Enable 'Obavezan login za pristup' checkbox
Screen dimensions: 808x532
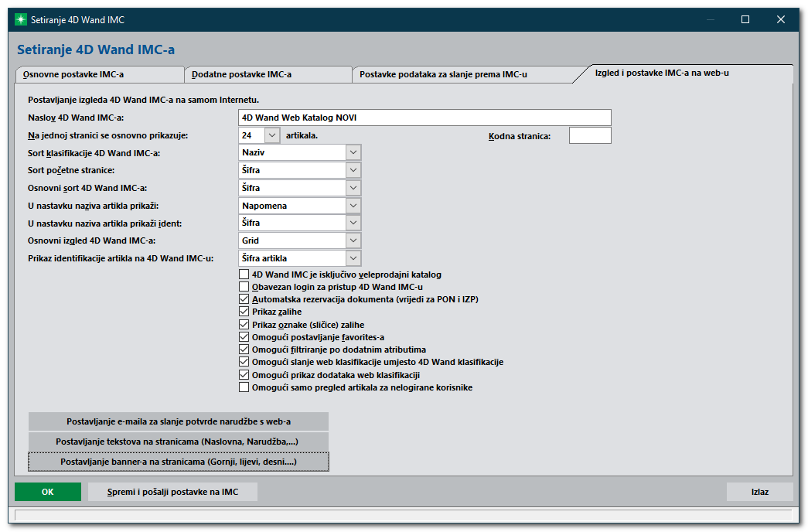(x=244, y=287)
